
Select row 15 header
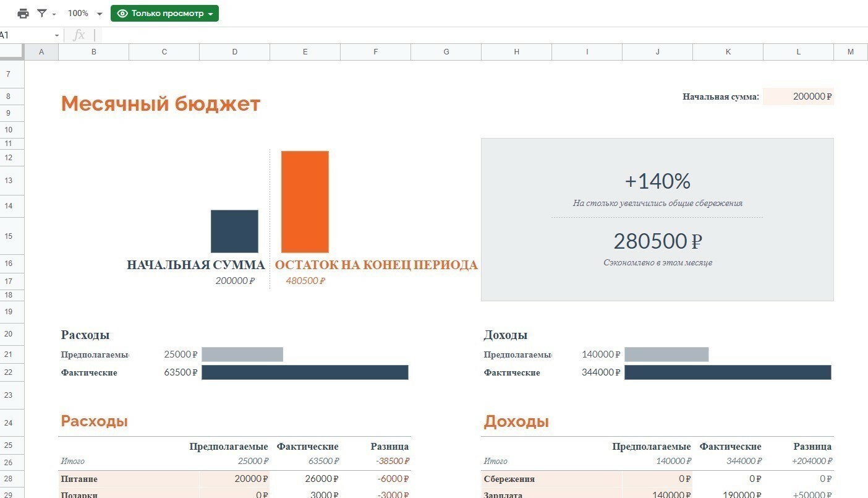click(12, 236)
